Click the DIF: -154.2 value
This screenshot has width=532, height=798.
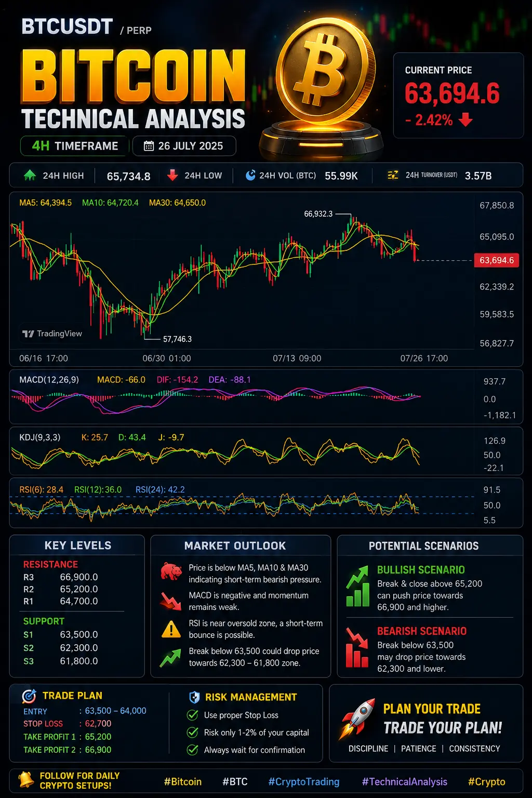pyautogui.click(x=178, y=380)
